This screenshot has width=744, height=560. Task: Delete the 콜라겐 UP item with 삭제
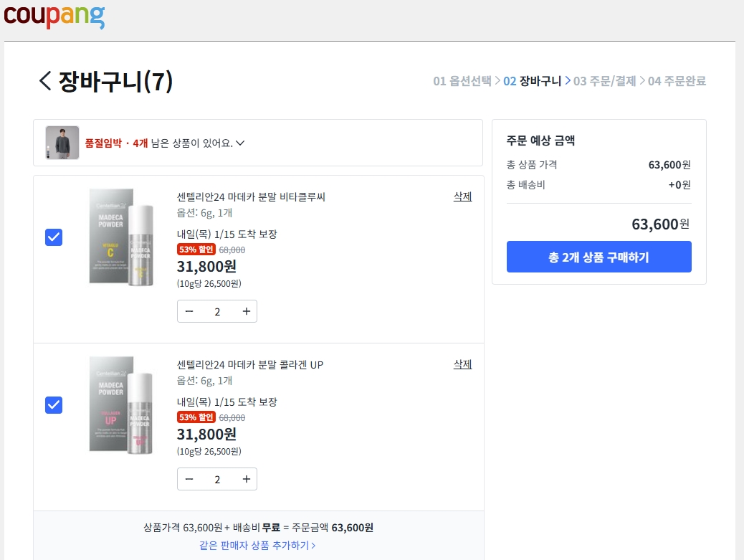(x=462, y=364)
